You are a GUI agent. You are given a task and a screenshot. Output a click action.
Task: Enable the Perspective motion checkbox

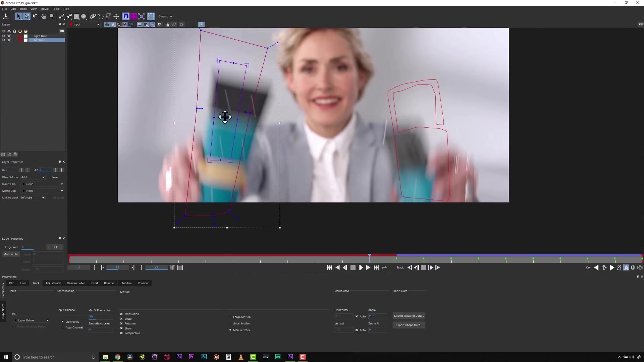click(121, 333)
